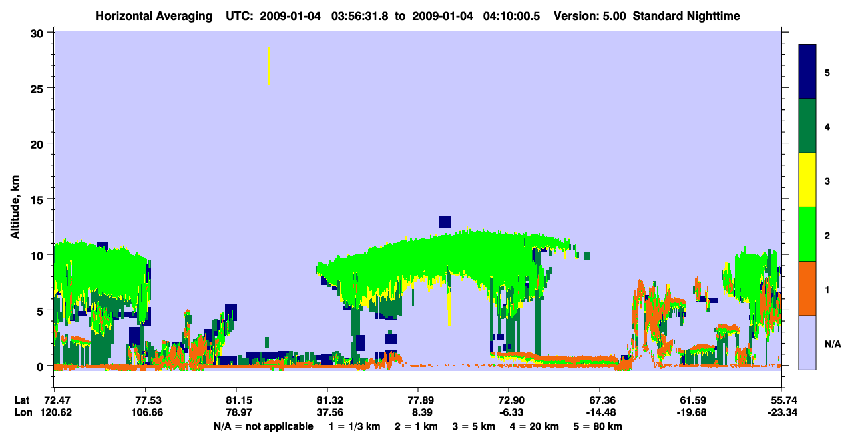The image size is (868, 445).
Task: Click the dark green colorbar segment labeled 4
Action: 807,126
